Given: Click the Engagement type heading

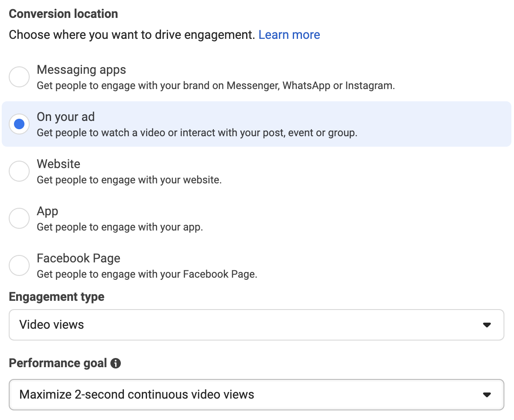Looking at the screenshot, I should coord(56,296).
